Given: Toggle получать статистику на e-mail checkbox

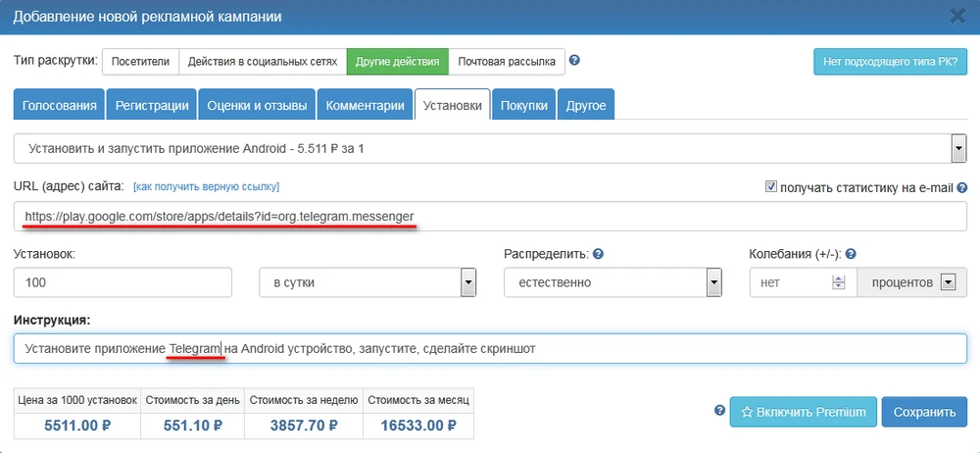Looking at the screenshot, I should (771, 186).
